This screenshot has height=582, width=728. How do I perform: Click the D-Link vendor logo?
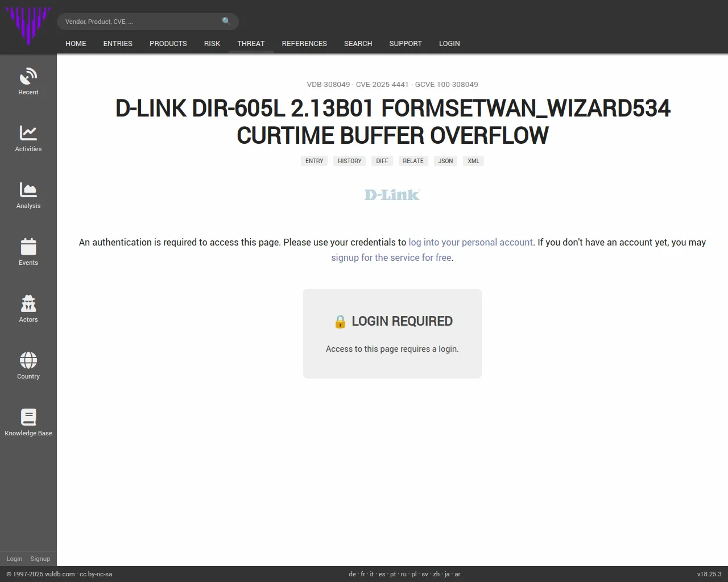pos(392,195)
